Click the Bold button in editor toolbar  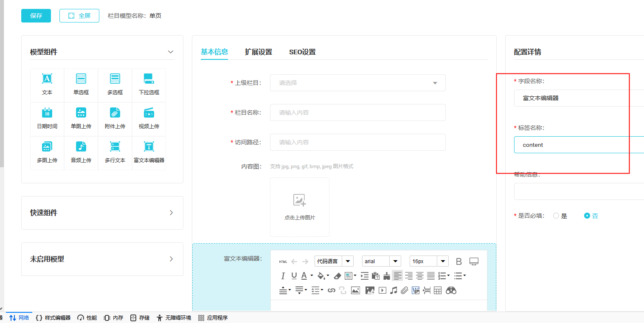458,261
